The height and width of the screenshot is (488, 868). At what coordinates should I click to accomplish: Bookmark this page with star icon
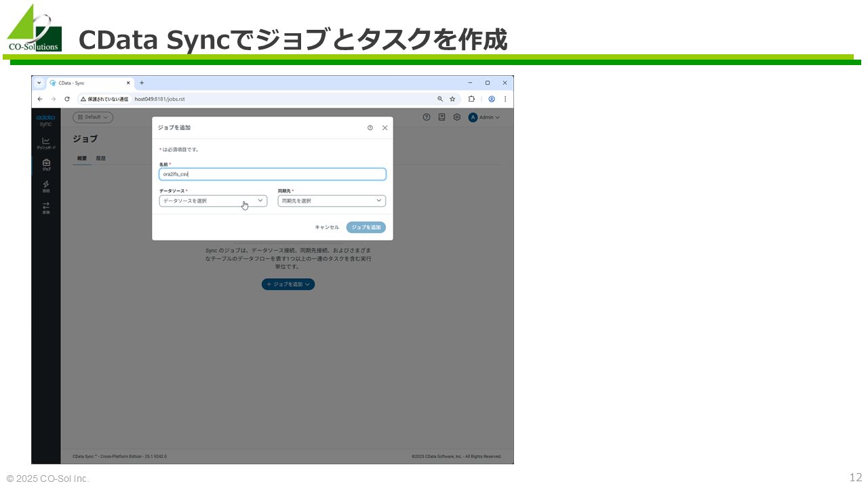(452, 99)
